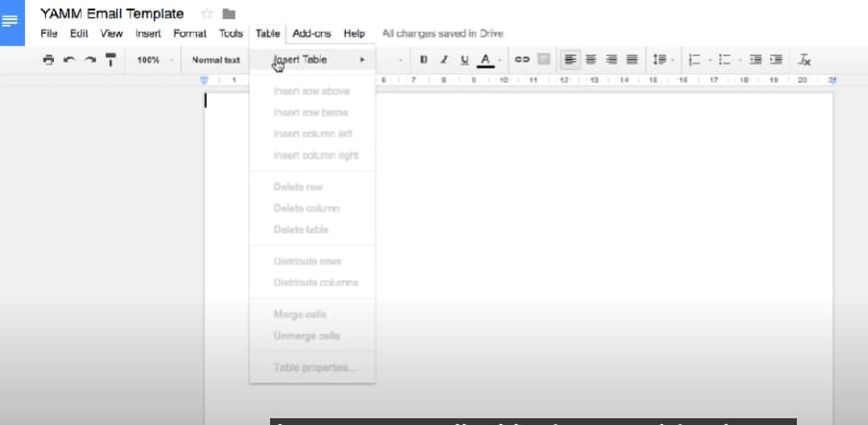Select Justify alignment
The image size is (868, 425).
pos(632,60)
